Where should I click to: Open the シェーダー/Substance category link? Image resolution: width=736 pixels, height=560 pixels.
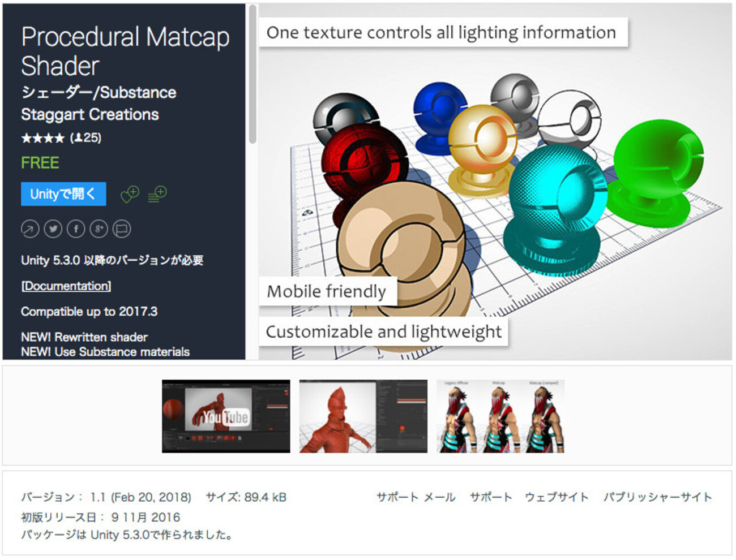point(99,92)
